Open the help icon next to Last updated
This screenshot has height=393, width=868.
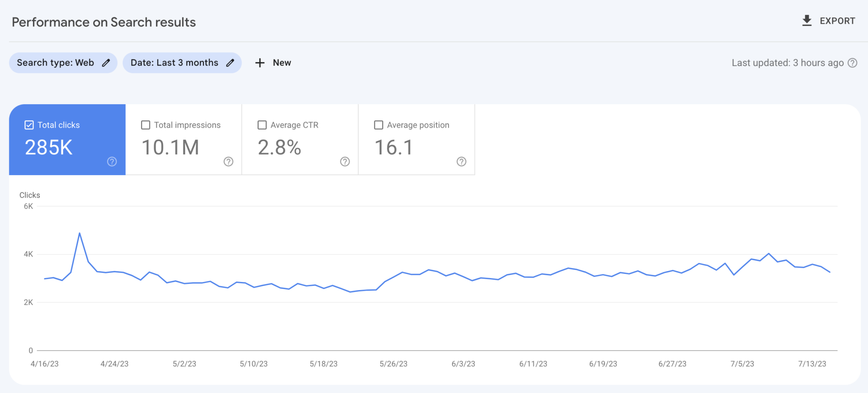[x=853, y=62]
